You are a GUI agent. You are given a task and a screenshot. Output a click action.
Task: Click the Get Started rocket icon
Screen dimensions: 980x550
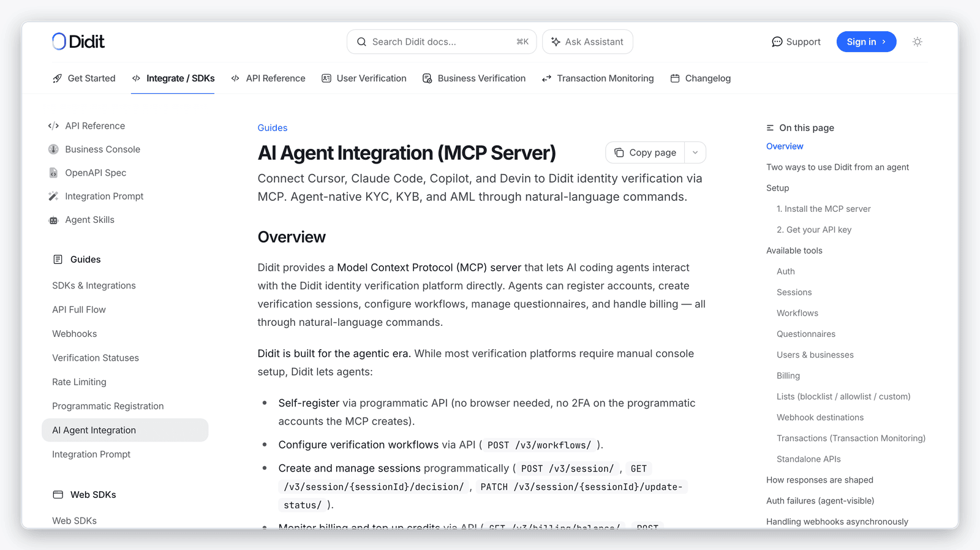[58, 78]
